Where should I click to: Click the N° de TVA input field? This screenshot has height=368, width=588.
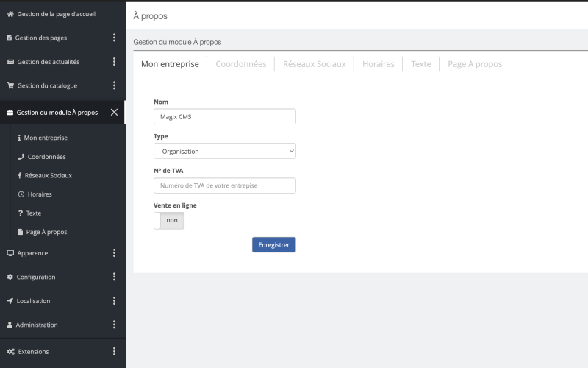(225, 185)
